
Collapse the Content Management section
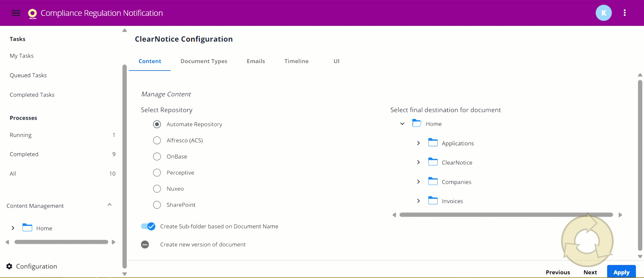[x=110, y=205]
